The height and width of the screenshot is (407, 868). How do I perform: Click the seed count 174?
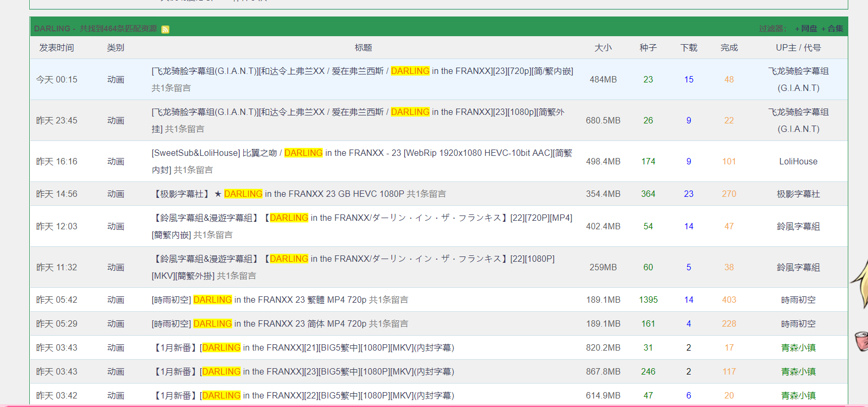tap(648, 162)
